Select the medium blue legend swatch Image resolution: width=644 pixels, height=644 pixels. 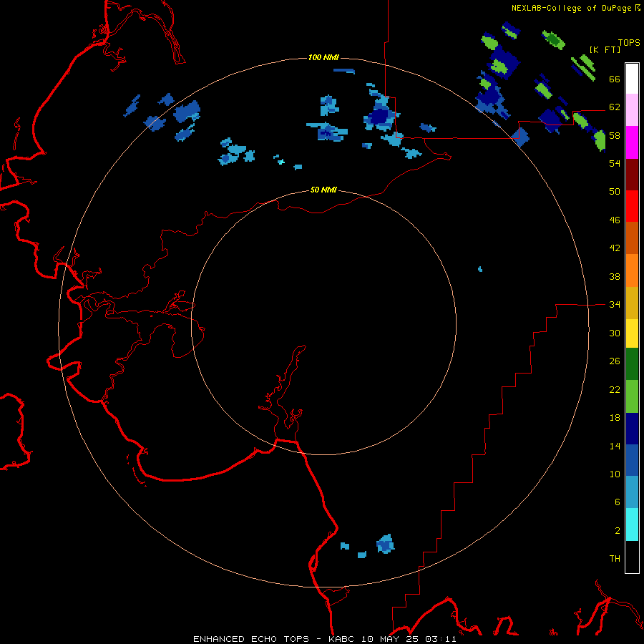[x=632, y=460]
